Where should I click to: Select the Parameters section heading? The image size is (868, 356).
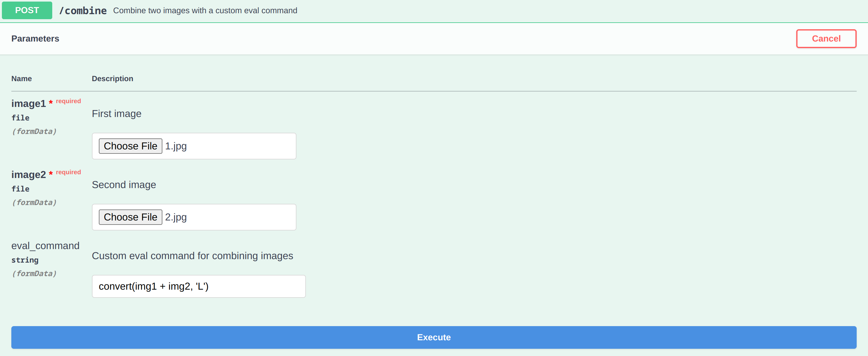click(x=35, y=39)
